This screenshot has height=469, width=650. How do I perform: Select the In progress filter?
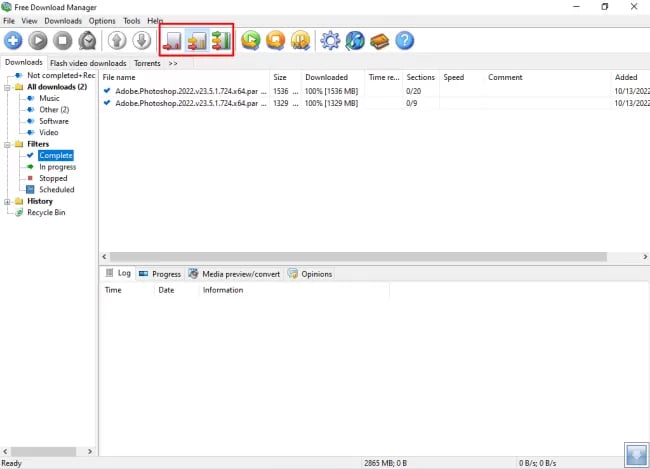coord(58,167)
